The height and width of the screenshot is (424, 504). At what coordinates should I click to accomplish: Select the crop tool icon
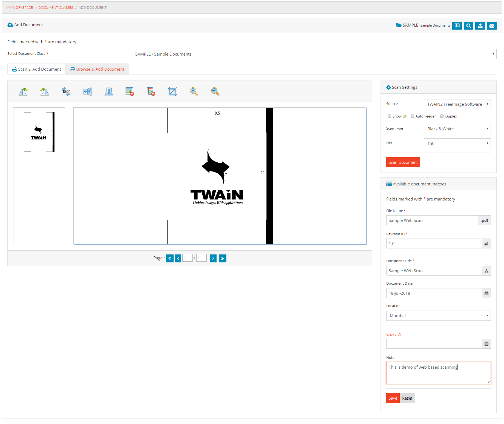[x=172, y=91]
